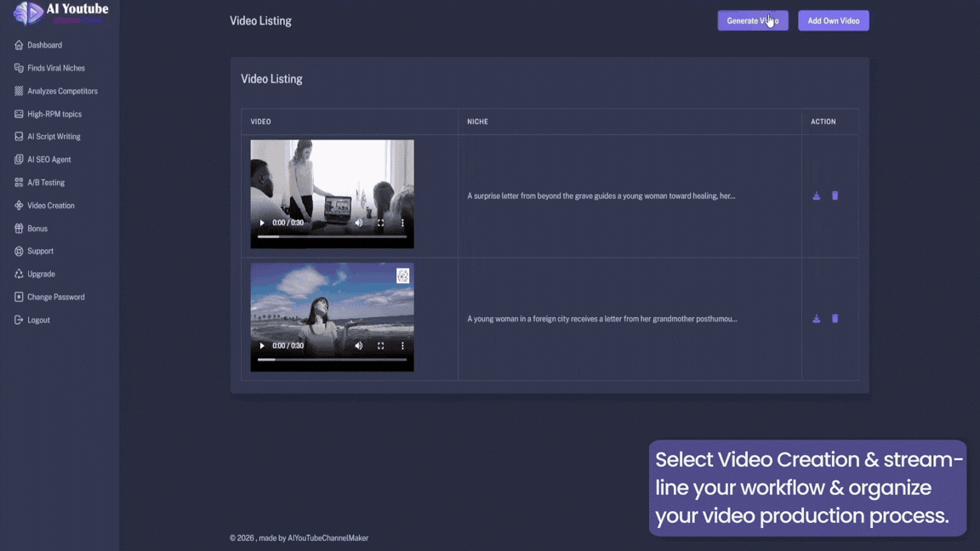Open the second video's three-dot options menu

(402, 346)
